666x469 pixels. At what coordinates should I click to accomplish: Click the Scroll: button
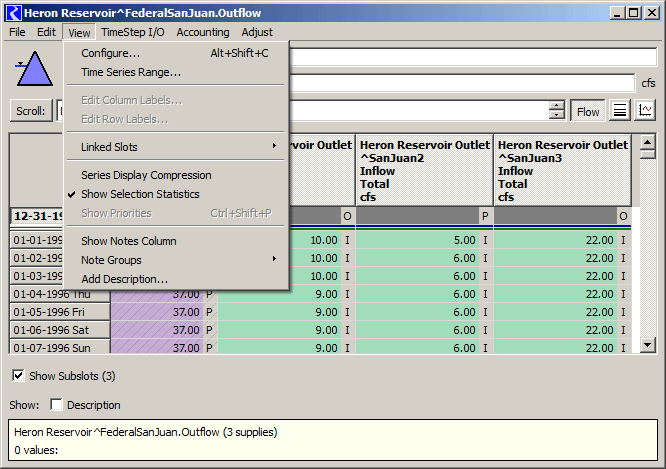(31, 111)
